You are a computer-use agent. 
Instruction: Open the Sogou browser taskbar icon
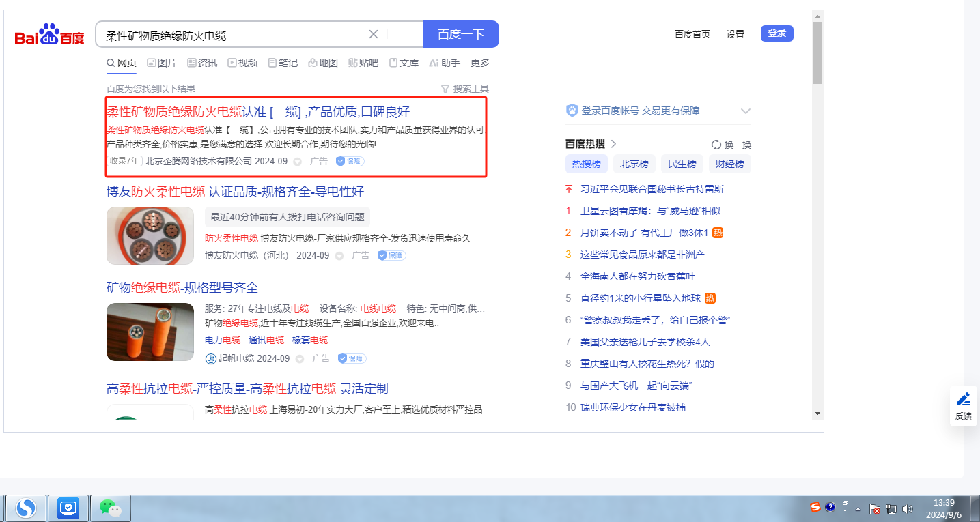26,508
